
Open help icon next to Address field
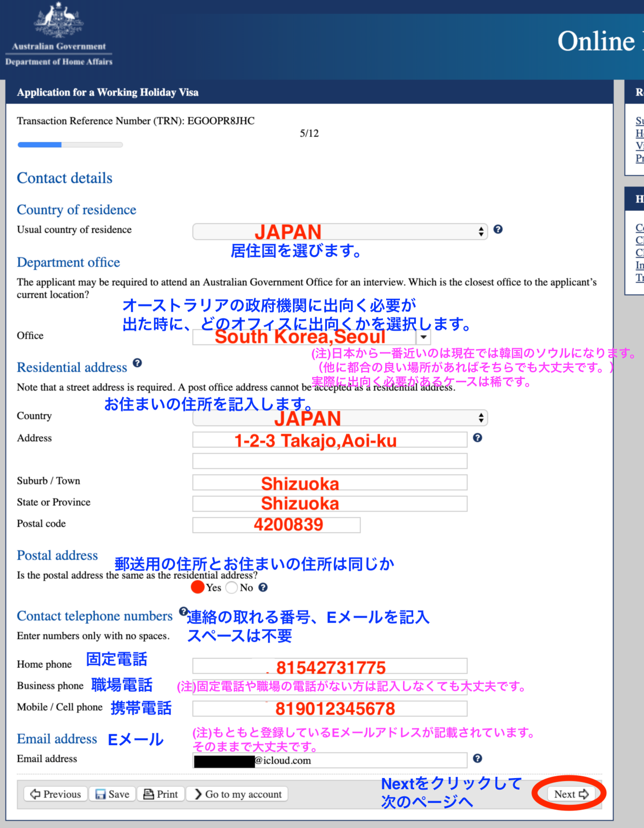coord(477,437)
